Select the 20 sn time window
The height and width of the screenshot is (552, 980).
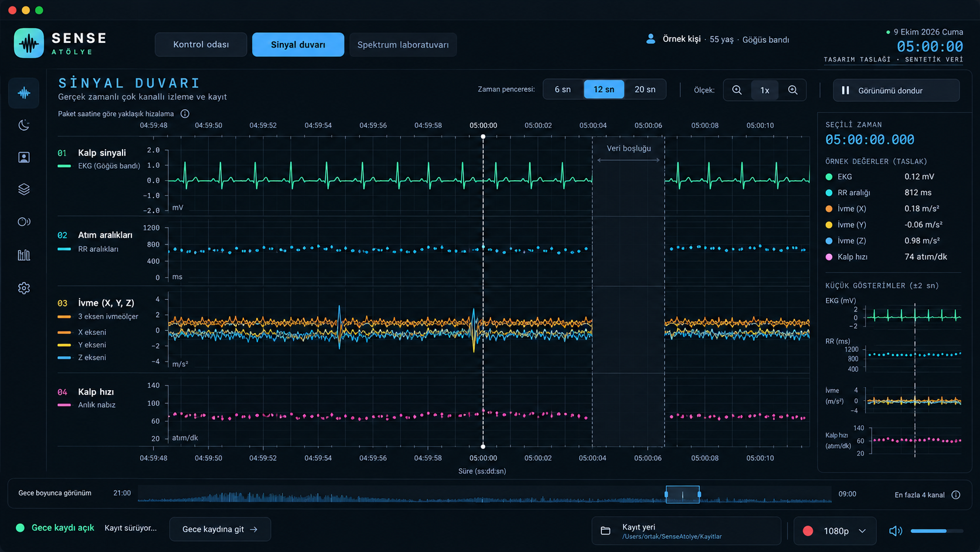coord(645,89)
